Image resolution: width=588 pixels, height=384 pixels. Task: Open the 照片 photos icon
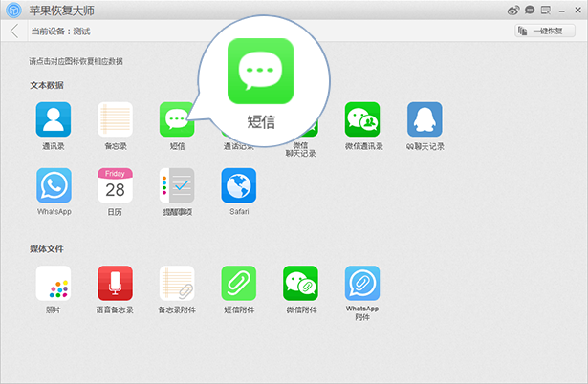(54, 284)
